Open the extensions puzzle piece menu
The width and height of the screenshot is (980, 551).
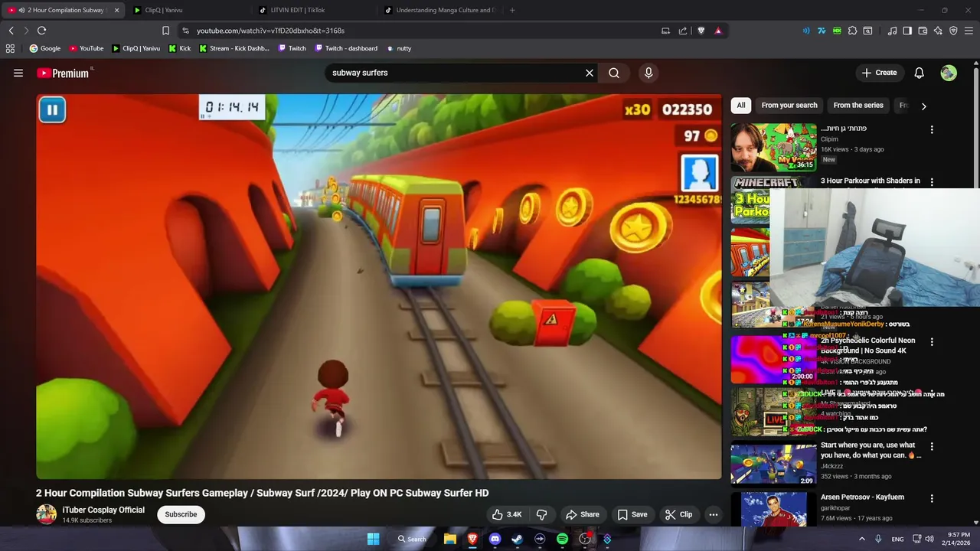click(x=852, y=31)
